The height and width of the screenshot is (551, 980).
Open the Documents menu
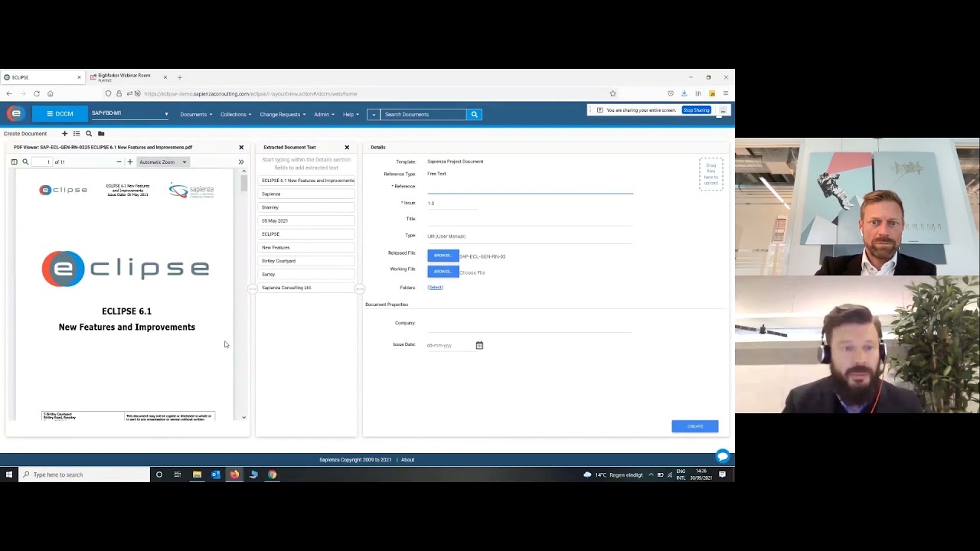196,115
